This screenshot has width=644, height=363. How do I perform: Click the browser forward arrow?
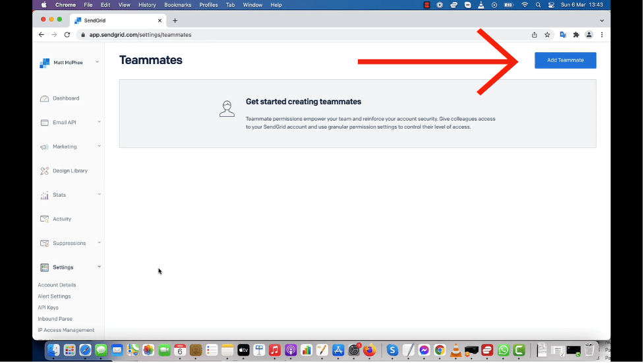(x=54, y=35)
